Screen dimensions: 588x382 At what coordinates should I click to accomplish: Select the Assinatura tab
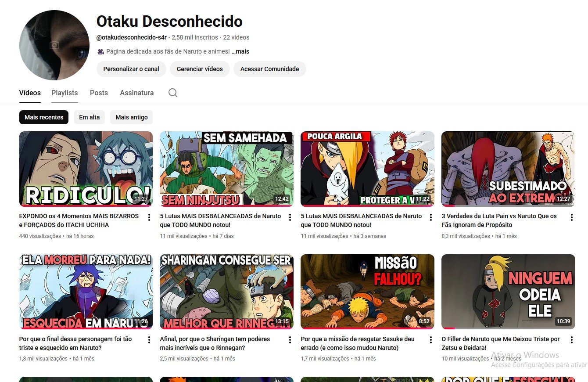coord(137,93)
